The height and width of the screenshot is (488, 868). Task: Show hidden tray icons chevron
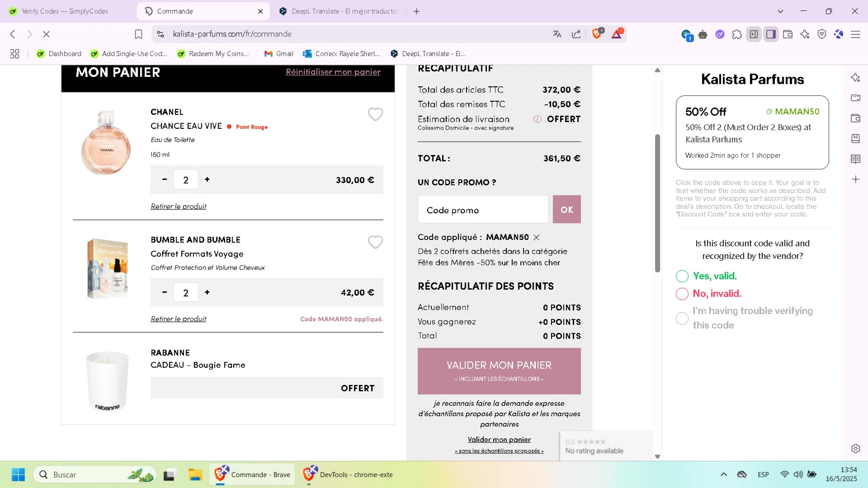(x=723, y=475)
